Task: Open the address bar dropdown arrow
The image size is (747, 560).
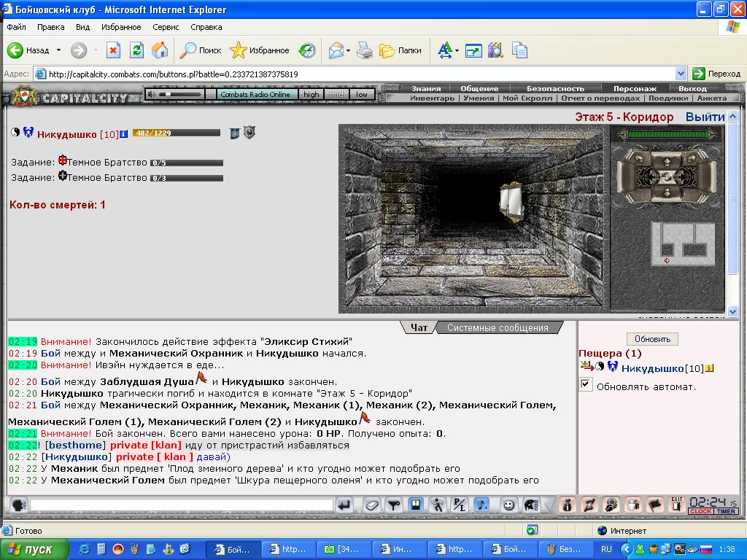Action: coord(681,74)
